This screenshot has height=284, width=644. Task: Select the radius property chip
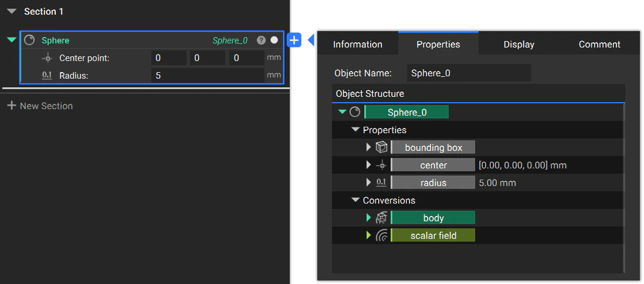(x=433, y=182)
